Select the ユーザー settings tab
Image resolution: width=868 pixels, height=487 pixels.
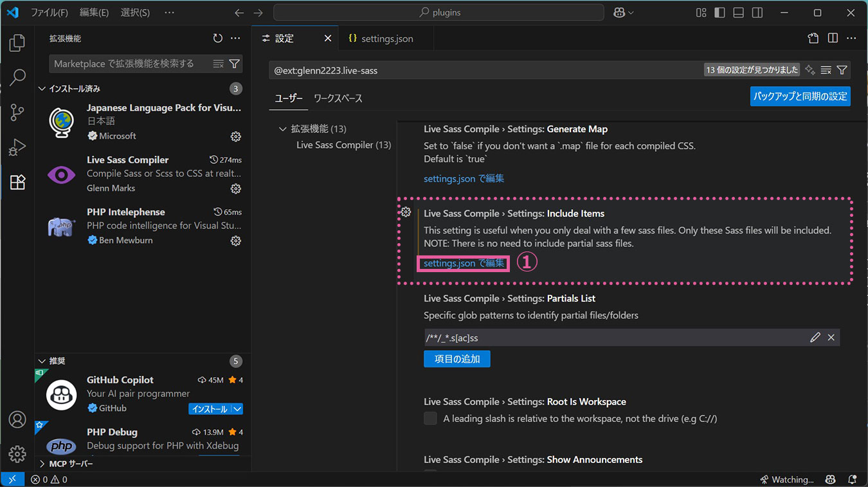tap(289, 98)
